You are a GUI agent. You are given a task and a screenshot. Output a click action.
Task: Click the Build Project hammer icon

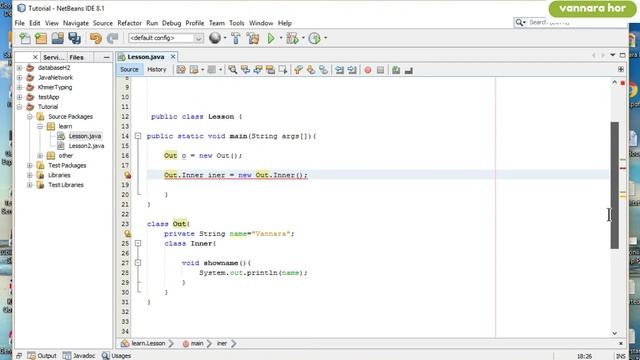click(x=236, y=38)
